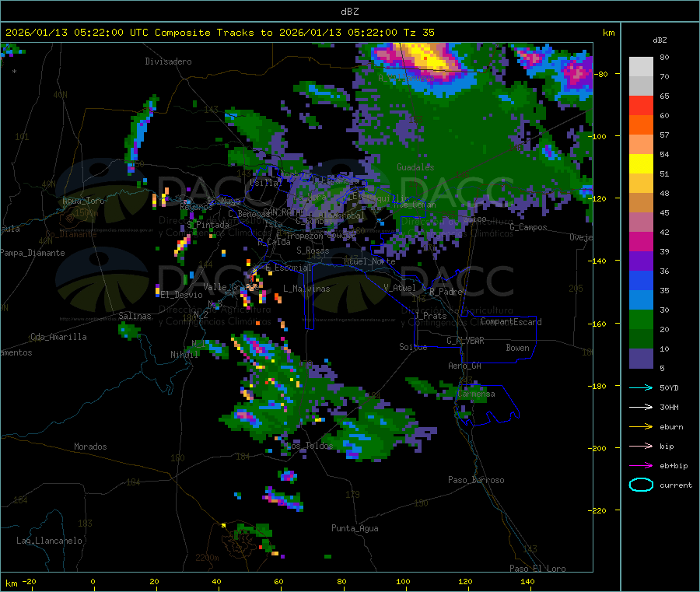The height and width of the screenshot is (592, 700).
Task: Select the light gray 70-80 dBZ swatch
Action: [641, 67]
